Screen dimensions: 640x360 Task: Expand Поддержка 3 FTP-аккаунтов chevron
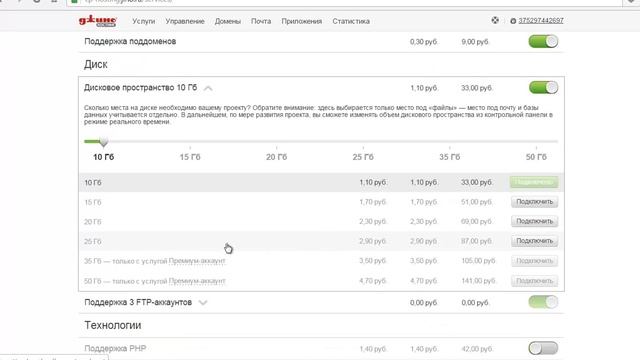203,303
